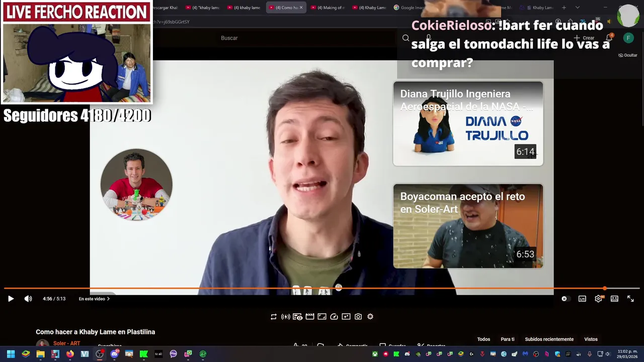Open the 'Soler - ART' channel link
Screen dimensions: 644x362
coord(66,343)
